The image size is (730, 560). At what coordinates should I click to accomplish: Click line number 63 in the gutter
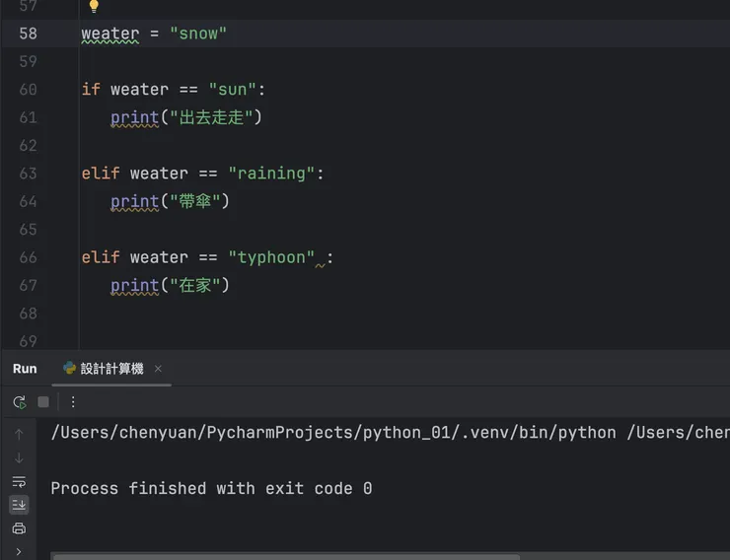click(x=28, y=174)
